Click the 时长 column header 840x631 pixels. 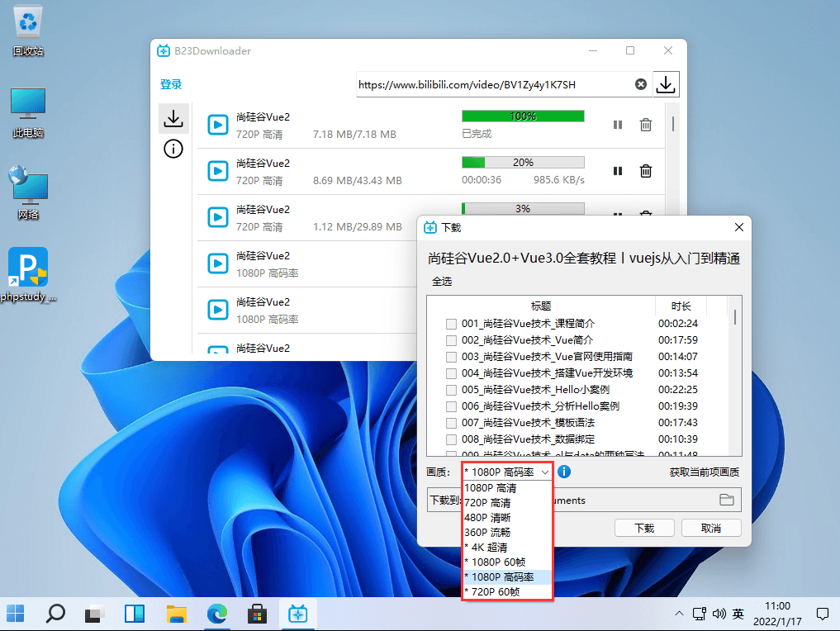point(681,306)
